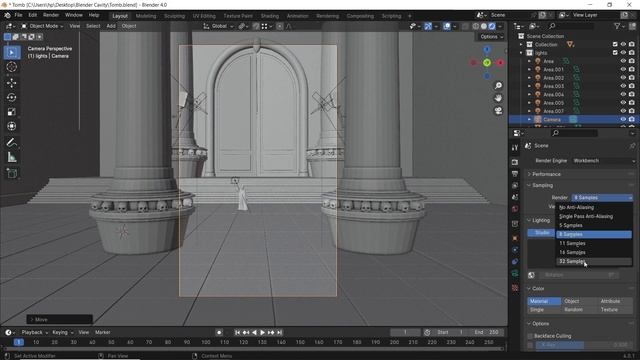Open the Render menu
The width and height of the screenshot is (640, 360).
[51, 15]
